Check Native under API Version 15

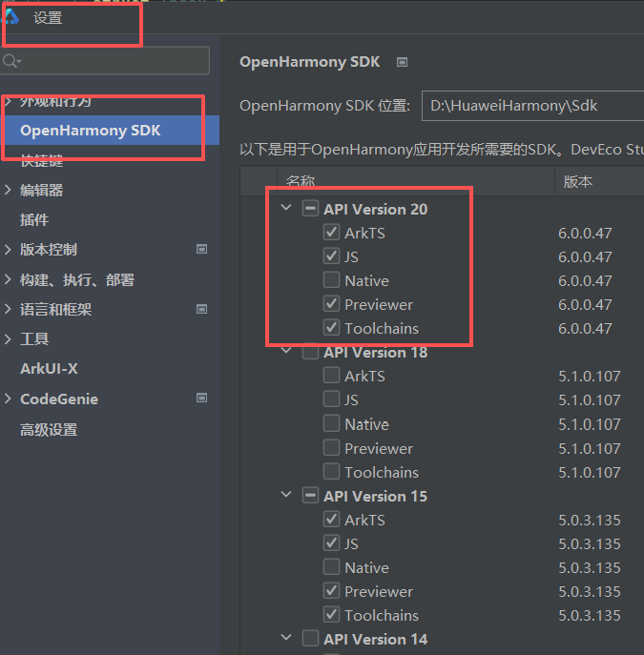[x=331, y=567]
